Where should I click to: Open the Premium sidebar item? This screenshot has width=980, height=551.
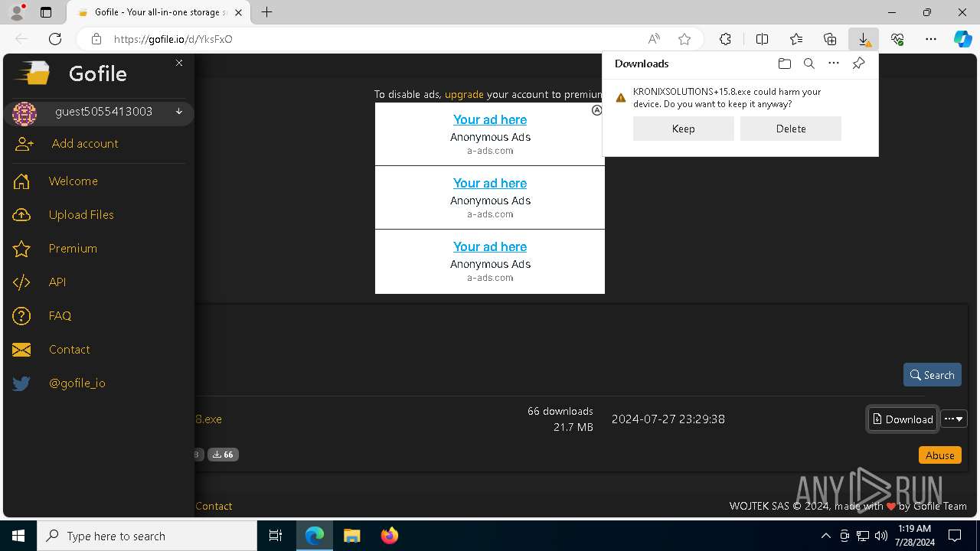tap(73, 249)
